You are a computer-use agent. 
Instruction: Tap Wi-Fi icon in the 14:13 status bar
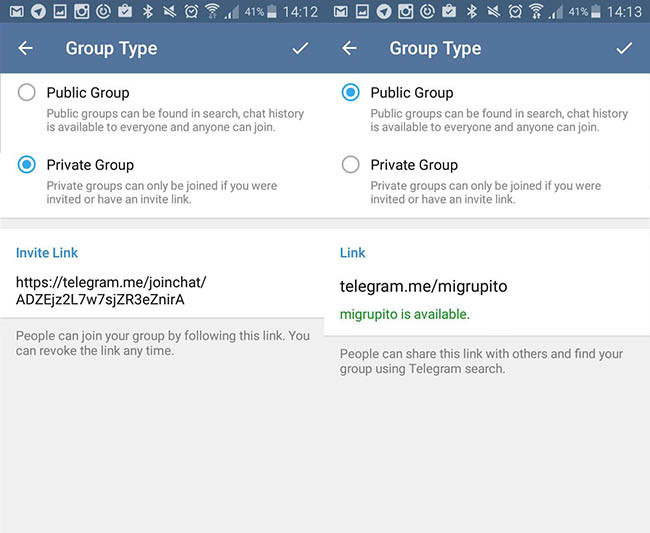[536, 11]
